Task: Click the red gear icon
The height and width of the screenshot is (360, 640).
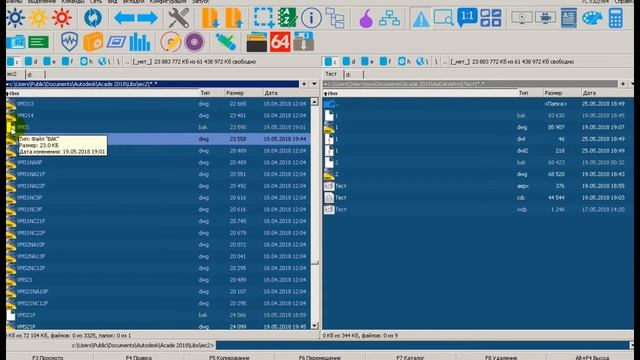Action: point(62,18)
